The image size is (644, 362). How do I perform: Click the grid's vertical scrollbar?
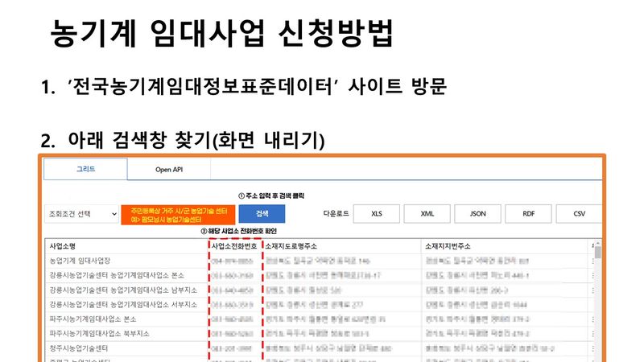pos(598,300)
